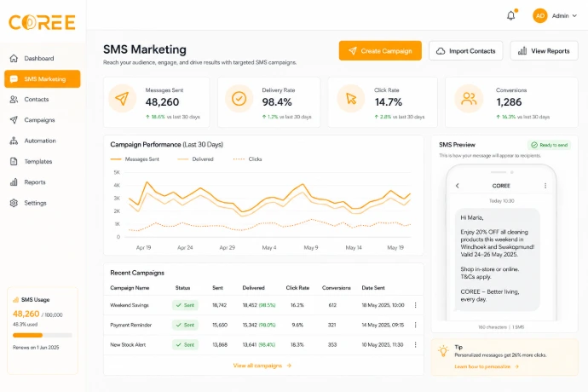Open options for Payment Reminder row
The width and height of the screenshot is (588, 392).
[415, 325]
